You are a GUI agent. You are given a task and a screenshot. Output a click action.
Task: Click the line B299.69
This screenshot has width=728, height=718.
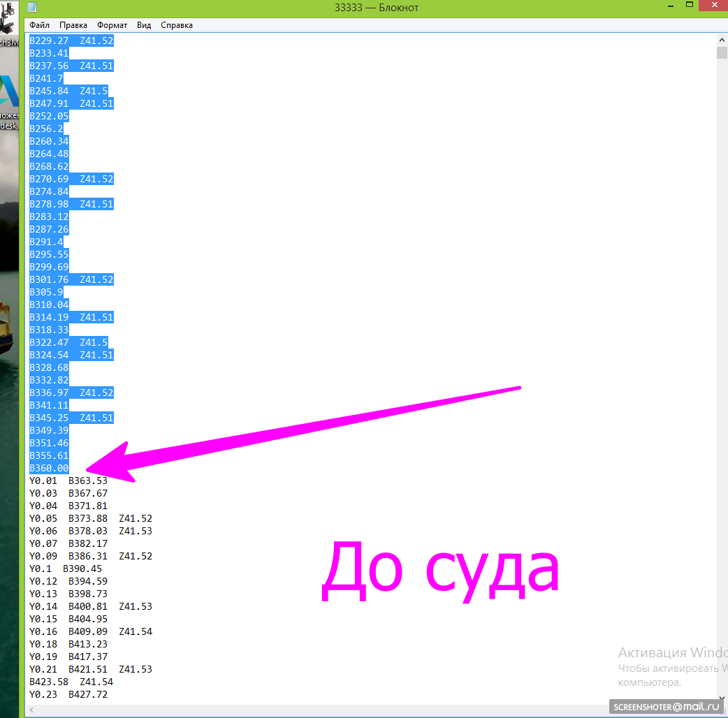pyautogui.click(x=49, y=267)
